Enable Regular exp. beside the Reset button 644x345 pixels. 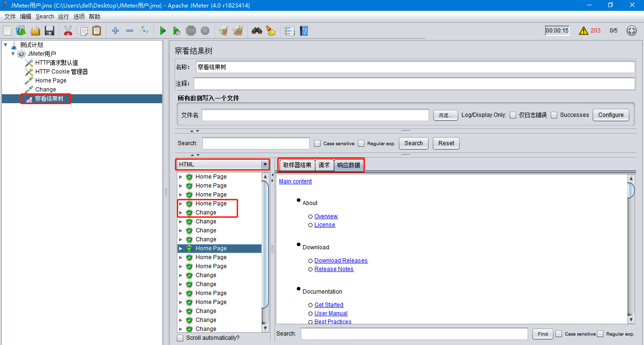pos(361,143)
